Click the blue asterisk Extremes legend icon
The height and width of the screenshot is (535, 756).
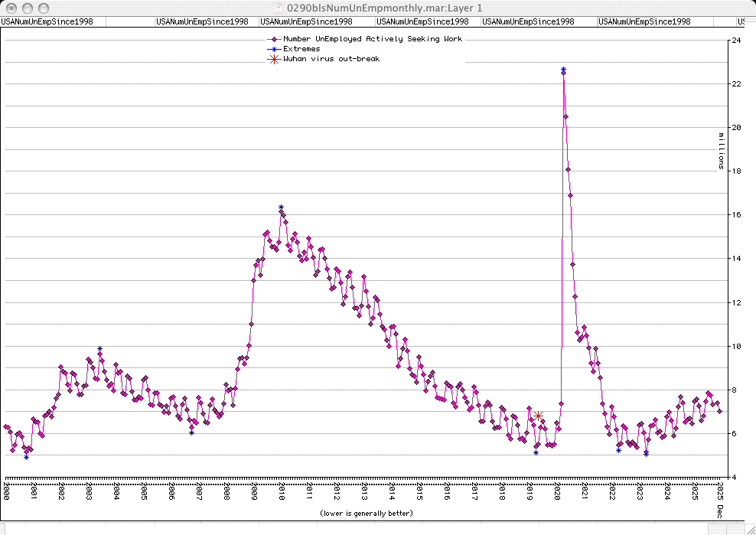click(272, 49)
